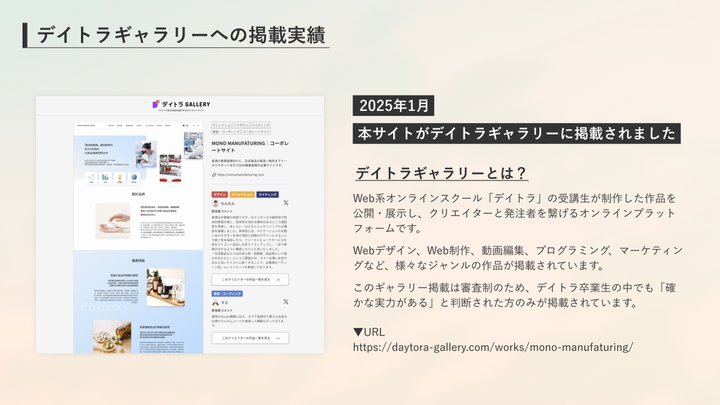
Task: Click the MONO MANUFATURING site preview thumbnail
Action: pos(138,237)
